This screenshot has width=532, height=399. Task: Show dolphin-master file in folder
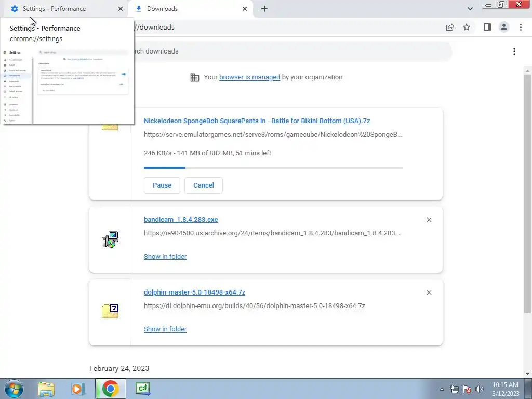[x=165, y=329]
